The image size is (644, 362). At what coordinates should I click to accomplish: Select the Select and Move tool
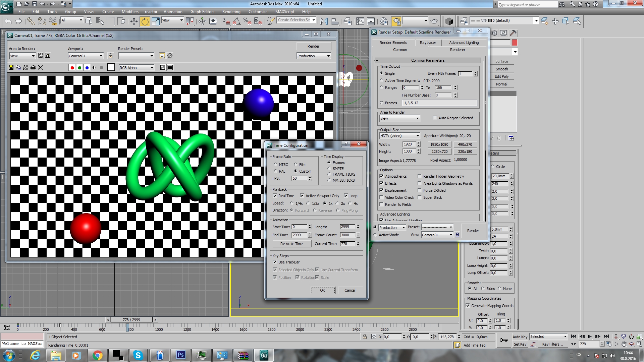tap(134, 21)
